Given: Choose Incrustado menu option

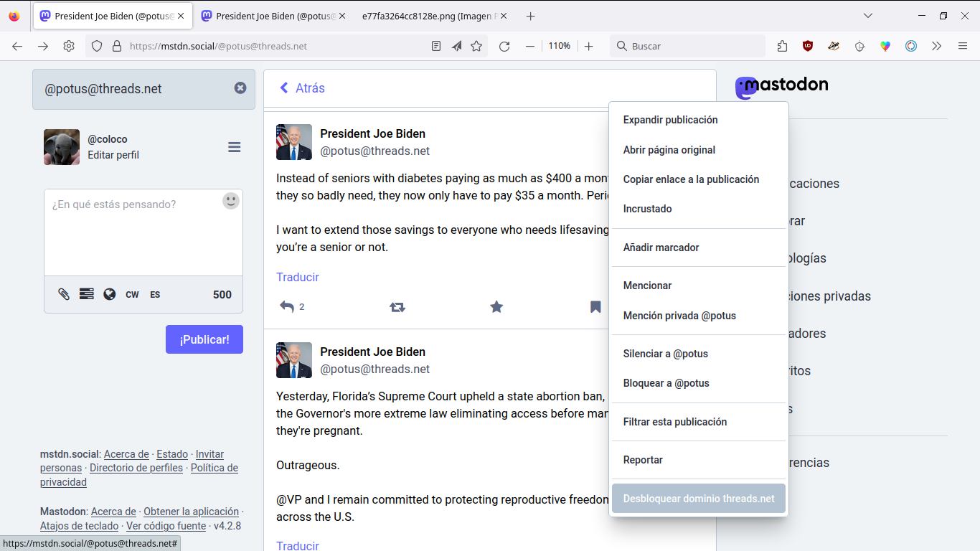Looking at the screenshot, I should click(x=699, y=209).
